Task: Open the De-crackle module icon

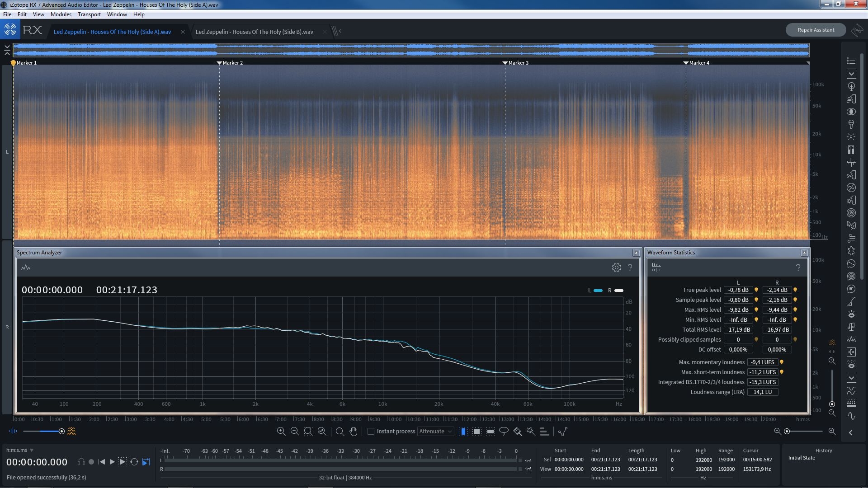Action: click(851, 162)
